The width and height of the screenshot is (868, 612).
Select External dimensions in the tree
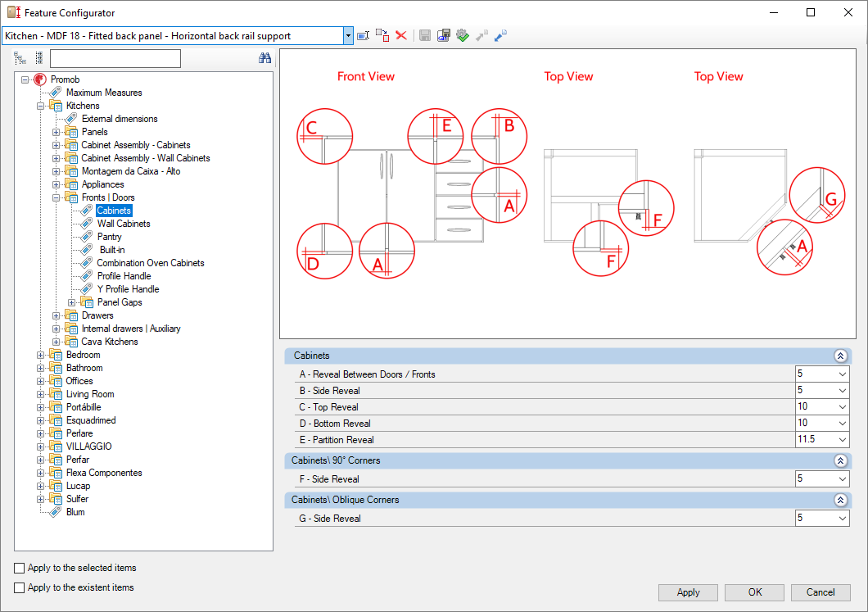tap(120, 119)
